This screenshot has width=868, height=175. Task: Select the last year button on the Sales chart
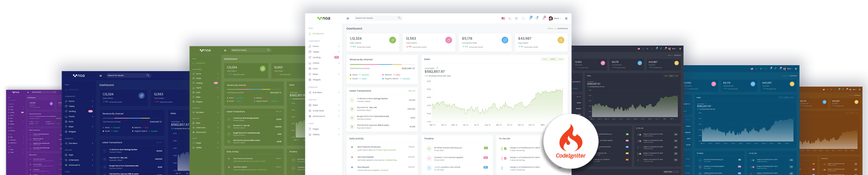[561, 59]
